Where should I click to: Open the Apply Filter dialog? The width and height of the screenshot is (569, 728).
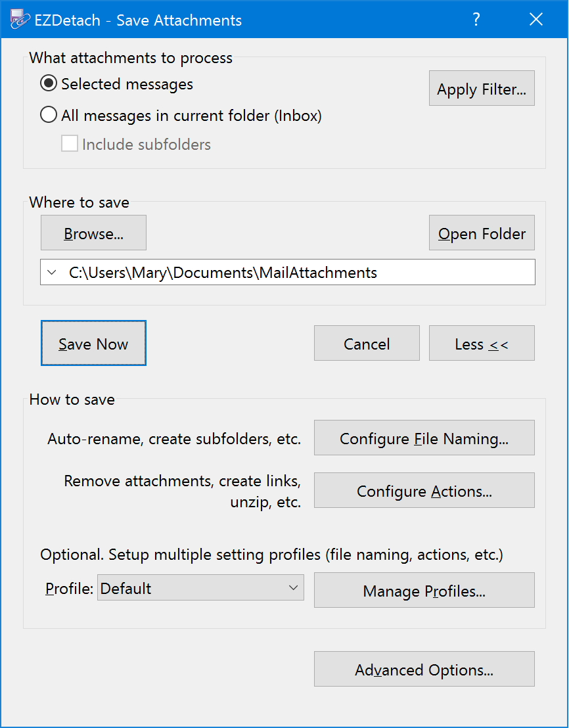482,88
